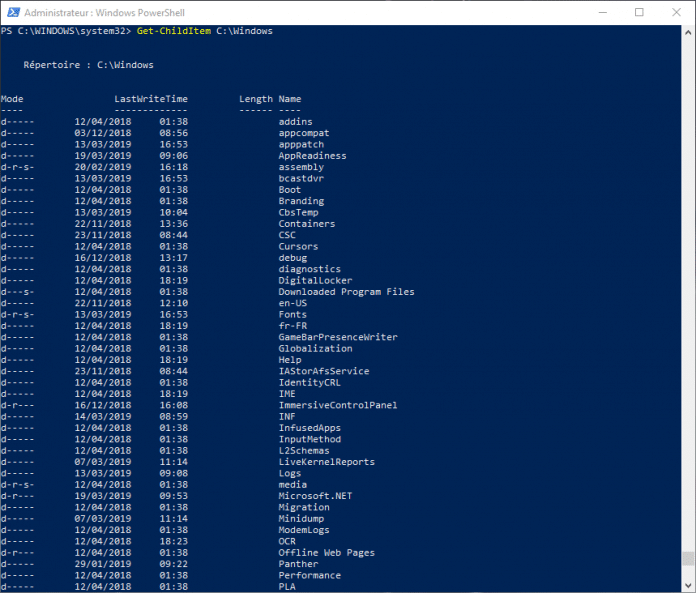Viewport: 696px width, 593px height.
Task: Click the Name column header
Action: (x=289, y=99)
